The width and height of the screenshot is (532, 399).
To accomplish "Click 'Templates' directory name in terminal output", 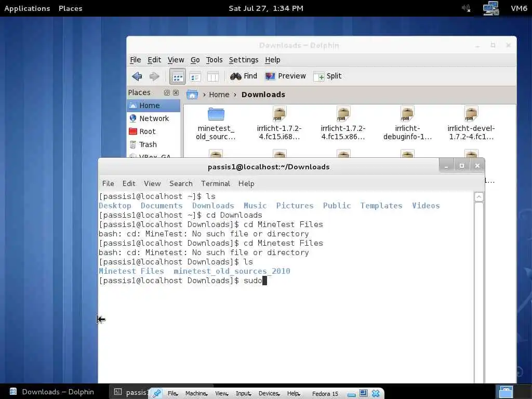I will click(381, 206).
